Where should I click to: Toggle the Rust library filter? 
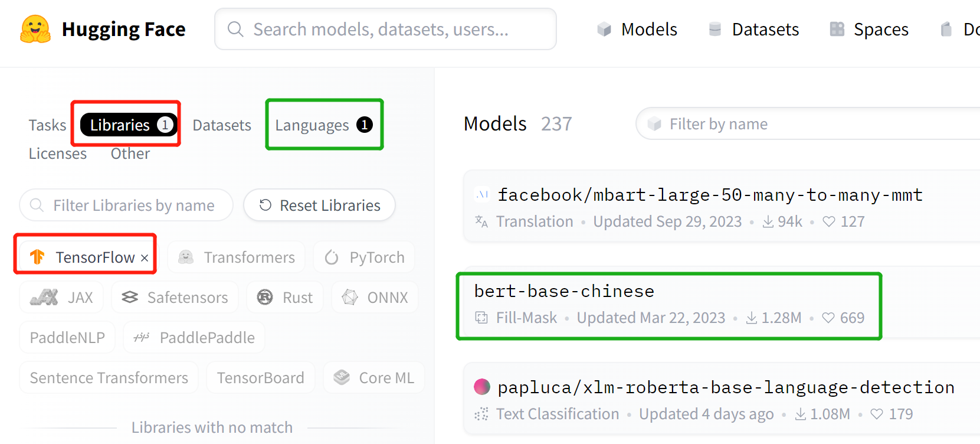pyautogui.click(x=285, y=297)
